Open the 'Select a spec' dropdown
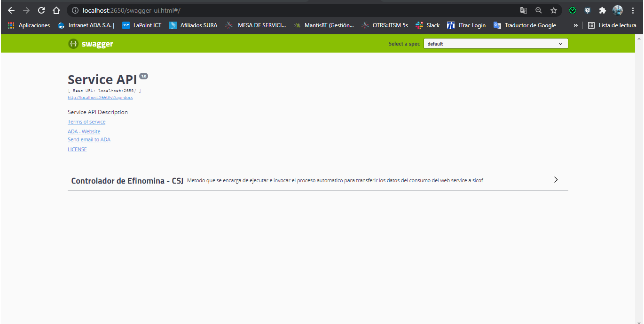 495,44
